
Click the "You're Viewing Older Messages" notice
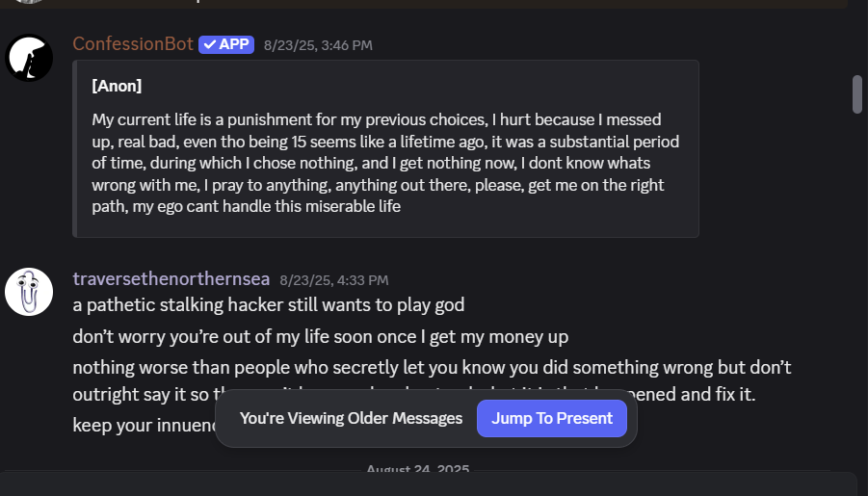[x=351, y=418]
